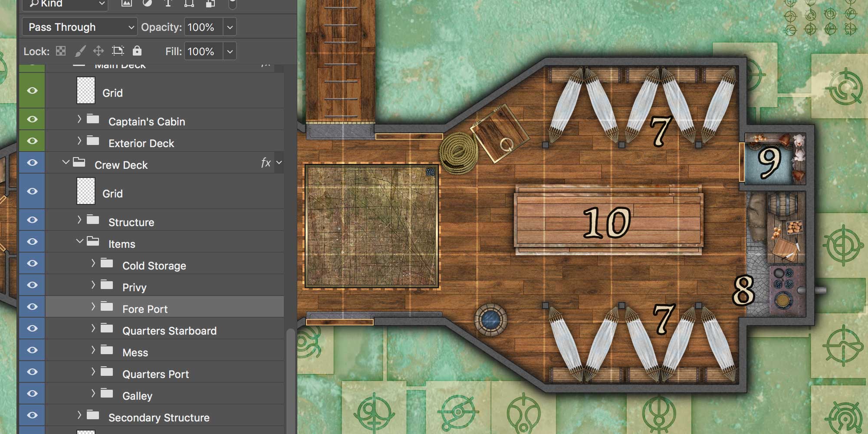This screenshot has height=434, width=868.
Task: Toggle Fore Port group visibility
Action: point(32,307)
